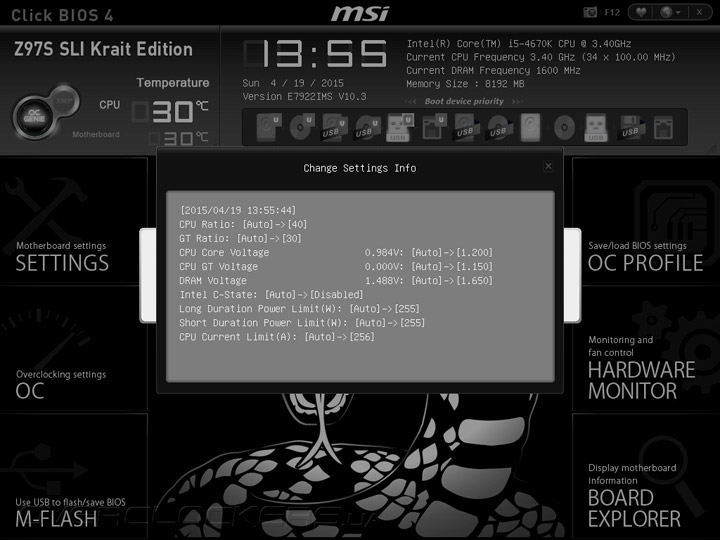
Task: Toggle the XMP memory profile button
Action: (64, 101)
